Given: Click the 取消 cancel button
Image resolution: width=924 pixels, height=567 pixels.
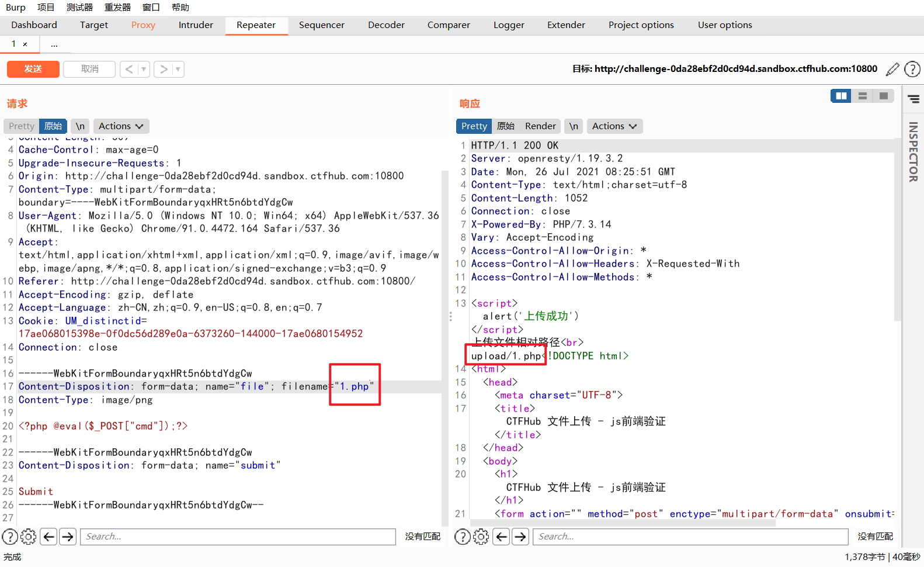Looking at the screenshot, I should coord(89,69).
